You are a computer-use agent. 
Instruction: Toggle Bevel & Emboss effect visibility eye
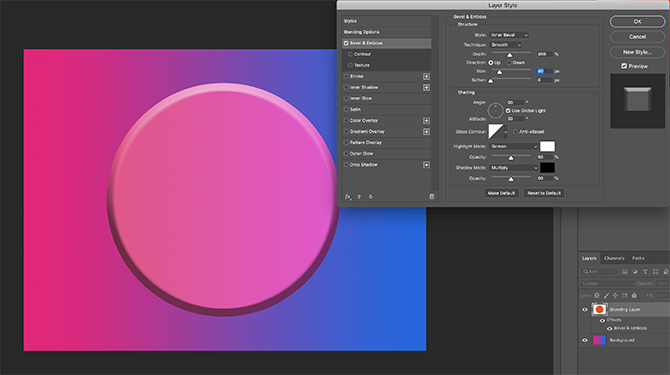point(610,328)
